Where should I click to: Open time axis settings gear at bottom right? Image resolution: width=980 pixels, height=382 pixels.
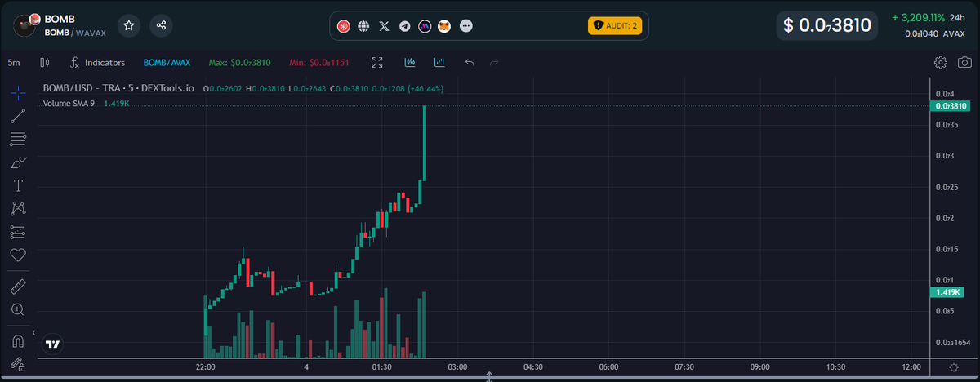tap(955, 367)
